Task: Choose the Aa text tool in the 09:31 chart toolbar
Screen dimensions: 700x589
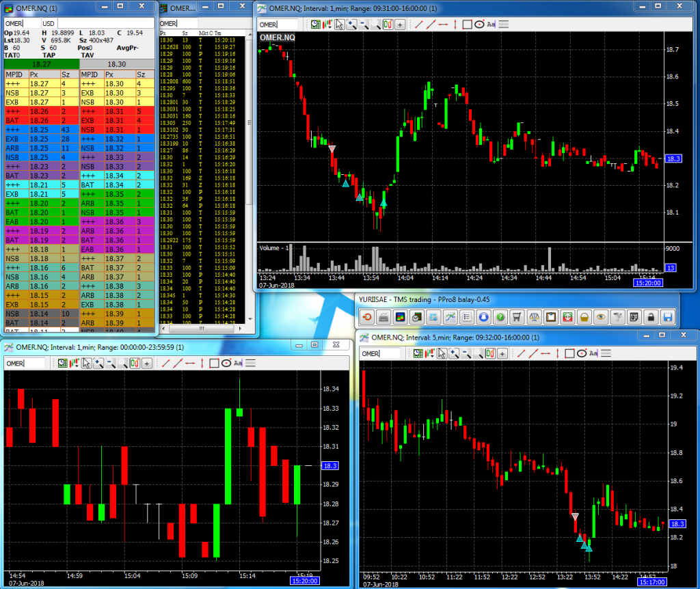Action: click(x=492, y=25)
